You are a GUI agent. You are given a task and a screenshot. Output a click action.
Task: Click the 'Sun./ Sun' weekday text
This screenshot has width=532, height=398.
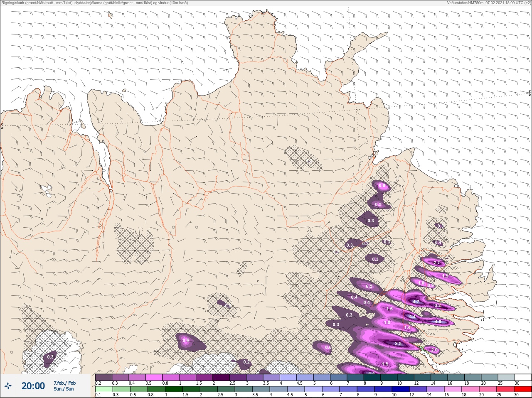[64, 389]
